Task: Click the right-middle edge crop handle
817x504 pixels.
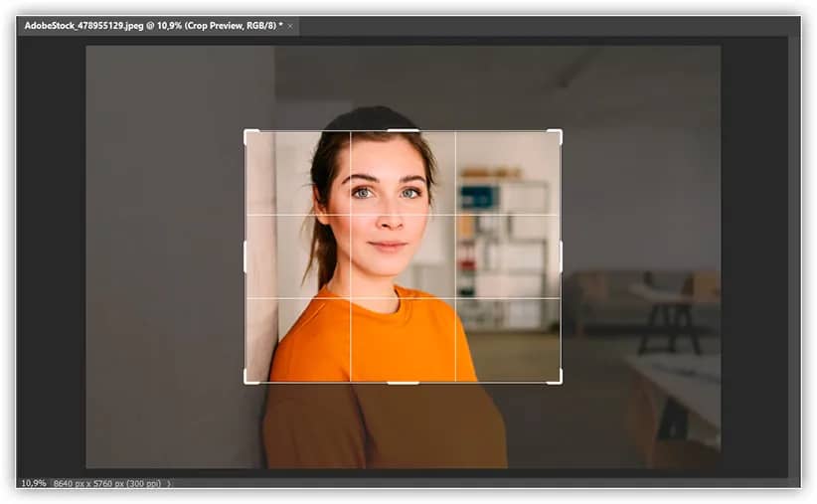Action: [x=561, y=256]
